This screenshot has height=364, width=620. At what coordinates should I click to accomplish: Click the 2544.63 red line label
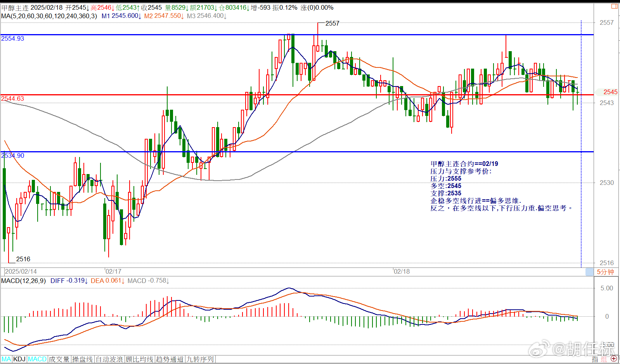point(13,99)
